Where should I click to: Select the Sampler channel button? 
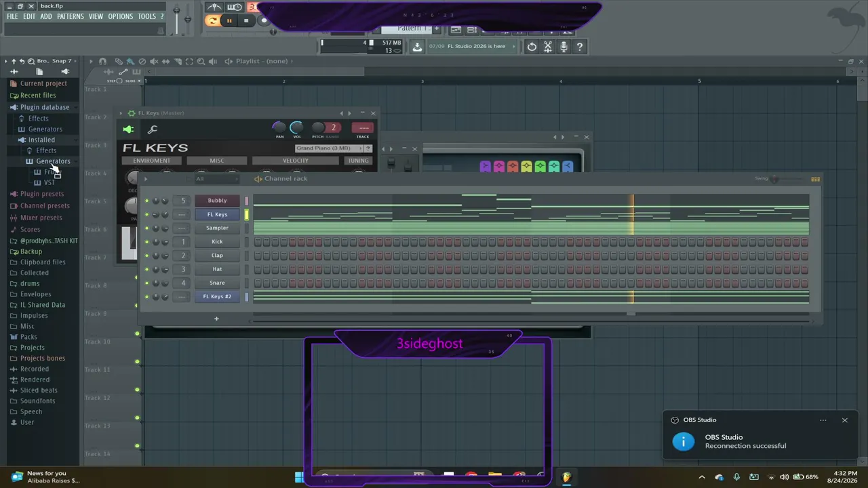pyautogui.click(x=217, y=228)
